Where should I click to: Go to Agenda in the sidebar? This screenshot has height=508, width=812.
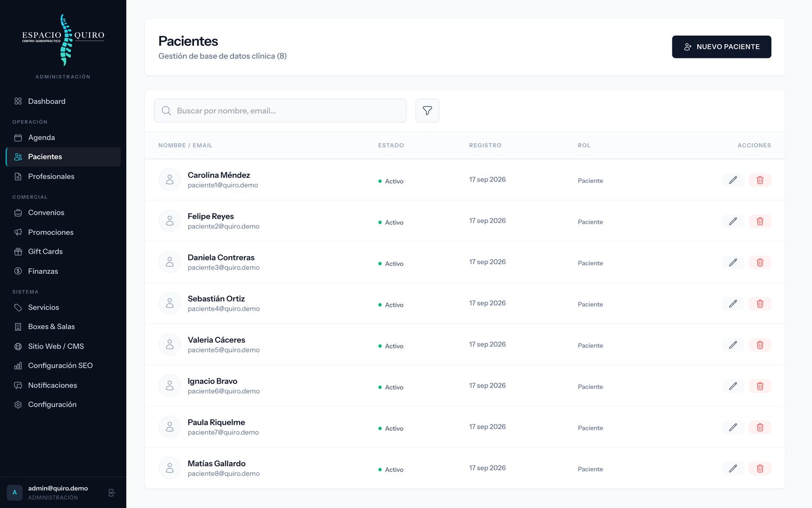tap(63, 137)
